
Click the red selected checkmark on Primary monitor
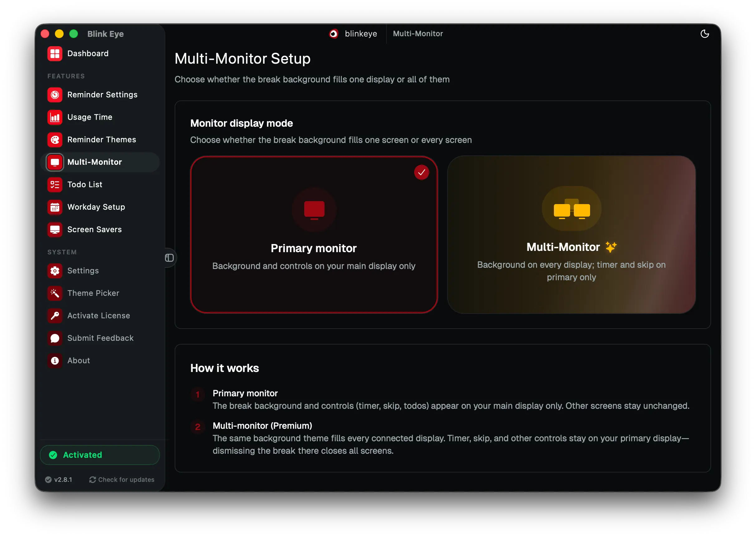pyautogui.click(x=422, y=173)
